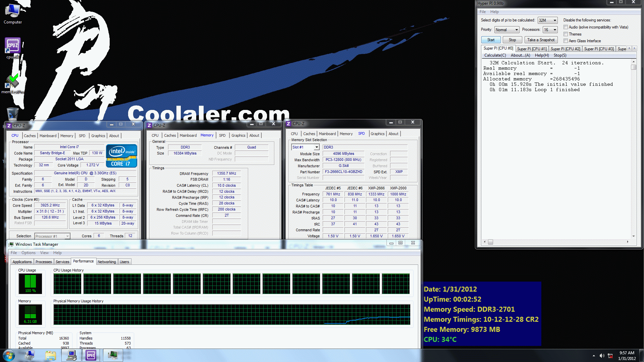Open Windows Explorer folder icon on taskbar
Viewport: 644px width, 362px height.
(51, 355)
